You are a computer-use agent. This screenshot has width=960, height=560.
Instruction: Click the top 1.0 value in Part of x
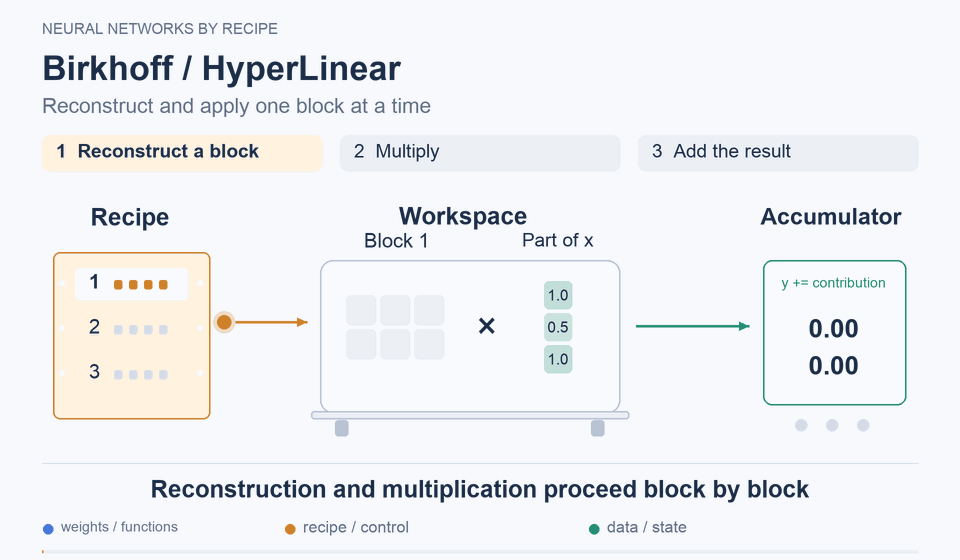(558, 296)
